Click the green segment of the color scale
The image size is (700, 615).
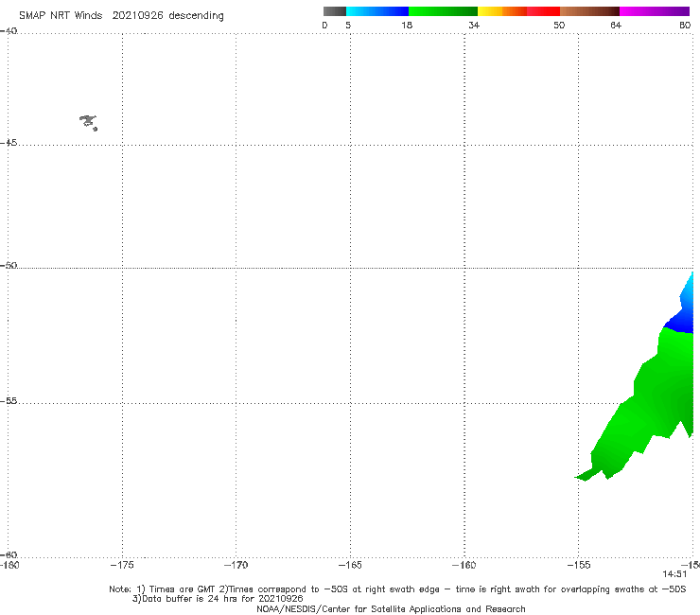pyautogui.click(x=443, y=11)
